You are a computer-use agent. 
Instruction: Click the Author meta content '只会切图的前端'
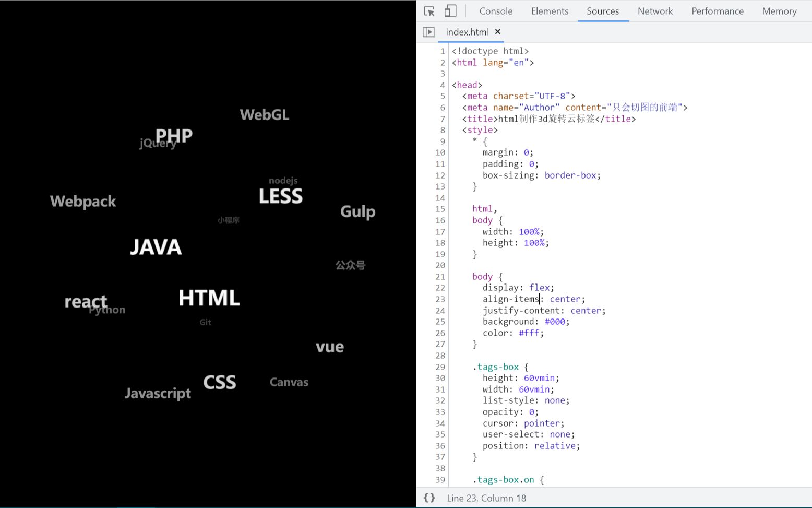coord(645,108)
